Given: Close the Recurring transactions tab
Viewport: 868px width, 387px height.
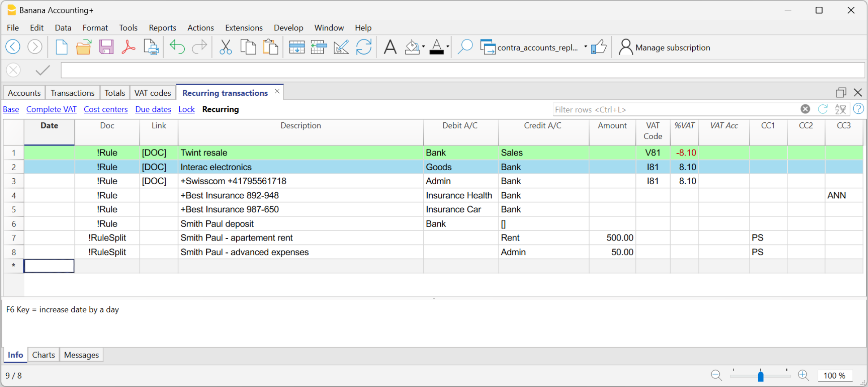Looking at the screenshot, I should pos(277,91).
